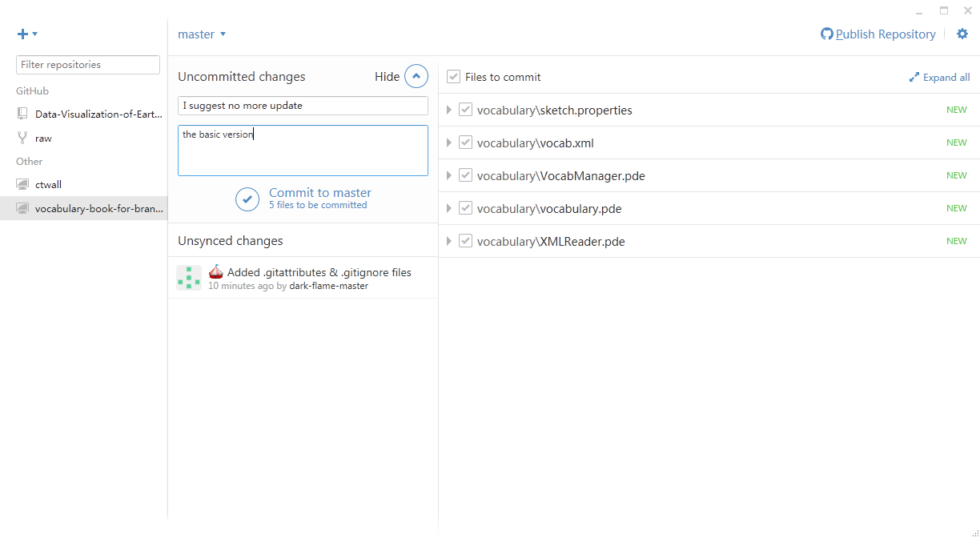The width and height of the screenshot is (980, 538).
Task: Click the Hide label
Action: [x=387, y=77]
